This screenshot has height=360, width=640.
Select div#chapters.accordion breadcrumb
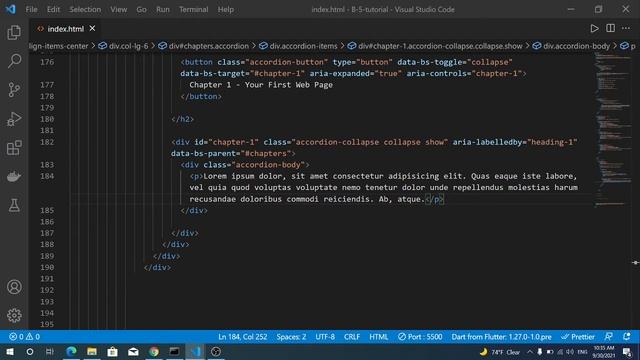tap(203, 46)
